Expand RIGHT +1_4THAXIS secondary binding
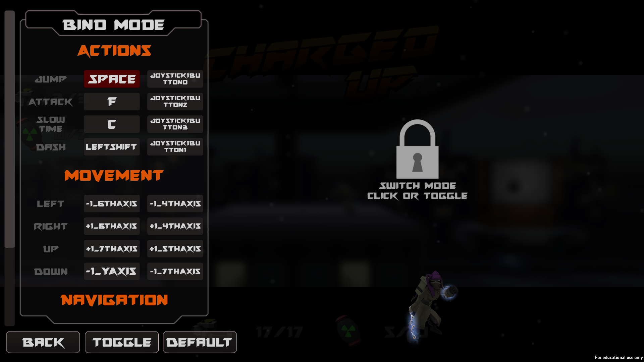This screenshot has width=644, height=362. coord(176,226)
